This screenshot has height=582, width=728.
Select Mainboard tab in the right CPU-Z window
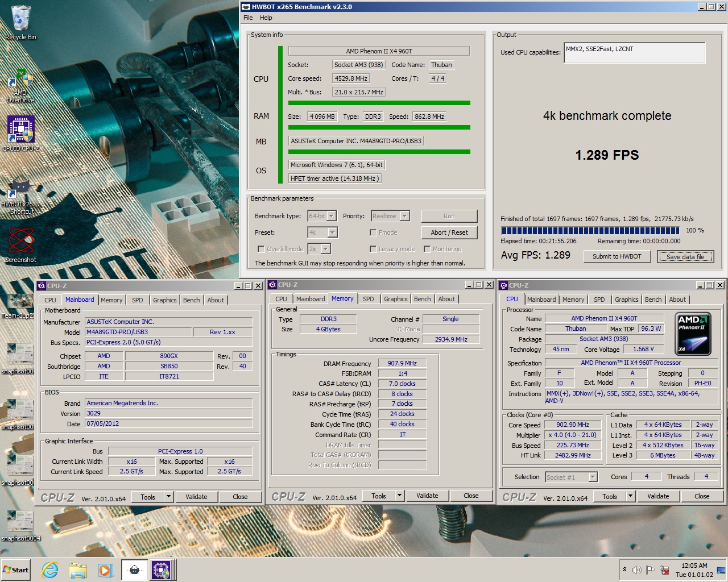point(541,300)
